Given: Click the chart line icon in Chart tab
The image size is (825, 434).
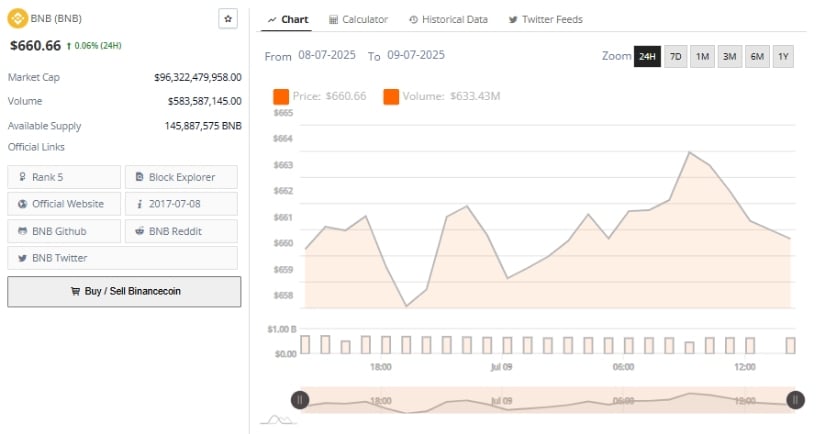Looking at the screenshot, I should coord(272,20).
